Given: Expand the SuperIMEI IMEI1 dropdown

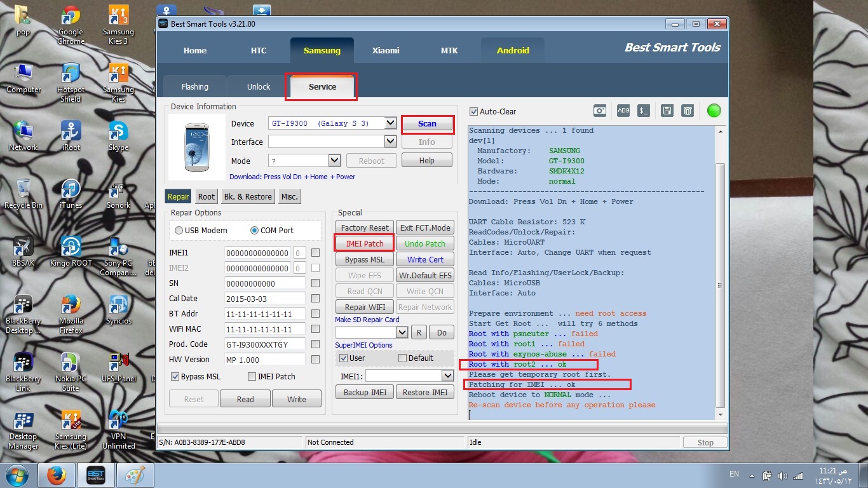Looking at the screenshot, I should click(x=447, y=376).
